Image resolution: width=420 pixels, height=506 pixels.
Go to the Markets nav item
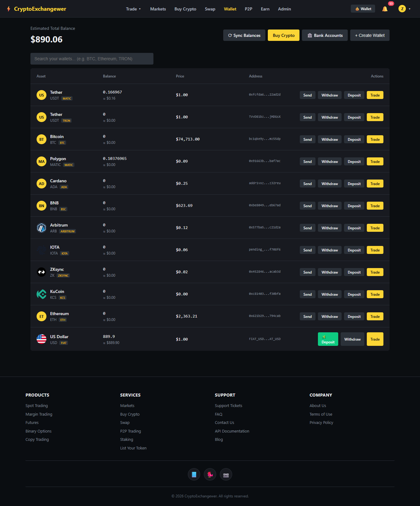(x=158, y=9)
